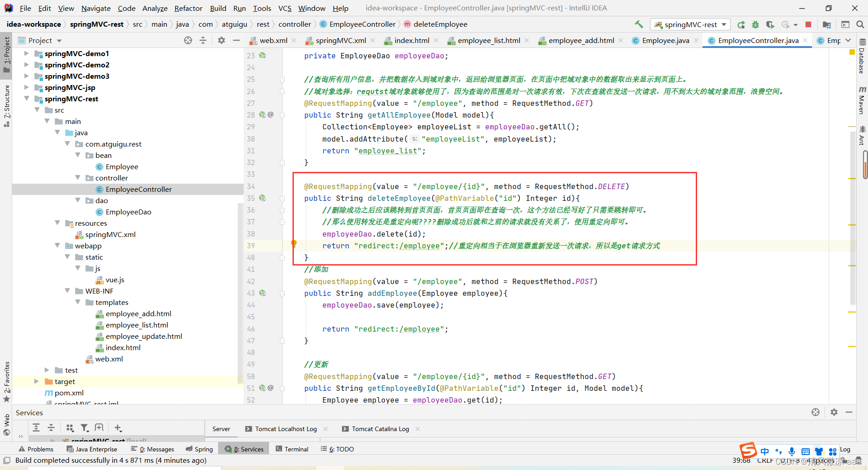Toggle the Ant tool window stripe
Viewport: 868px width, 470px height.
click(x=862, y=136)
